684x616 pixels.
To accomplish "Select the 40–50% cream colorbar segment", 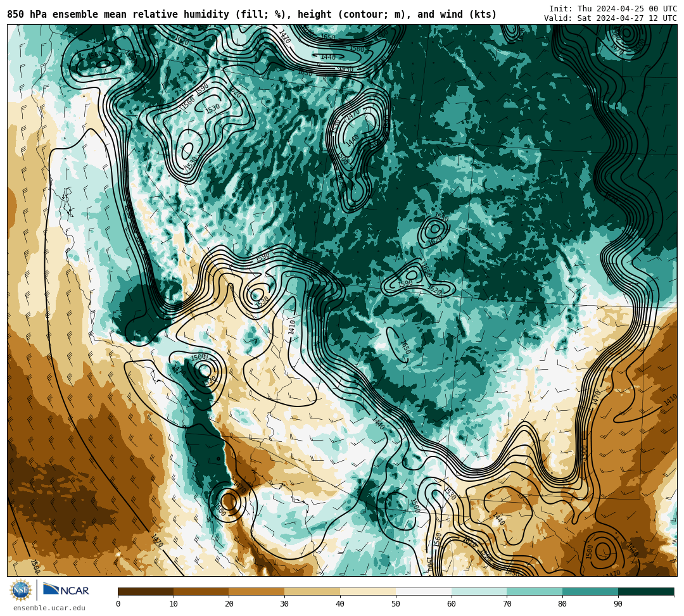I will 368,591.
